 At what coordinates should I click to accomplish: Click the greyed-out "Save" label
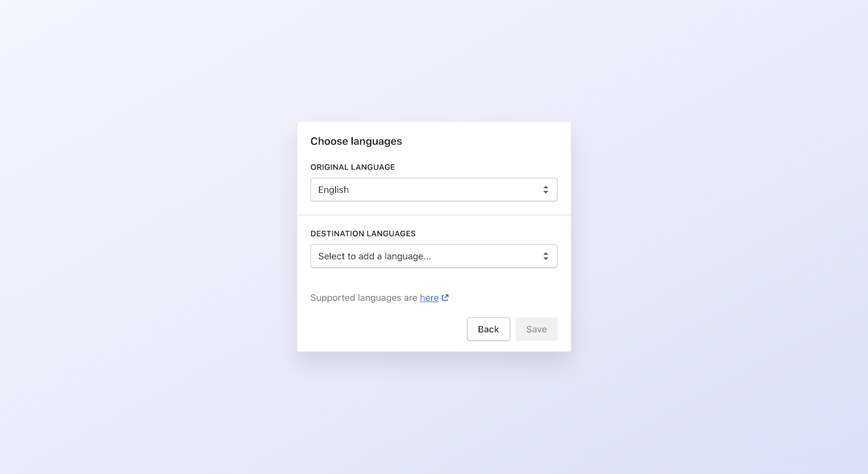pyautogui.click(x=536, y=329)
